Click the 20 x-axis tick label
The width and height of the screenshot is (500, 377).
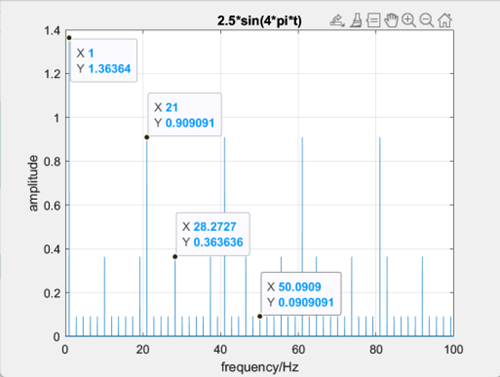(143, 350)
